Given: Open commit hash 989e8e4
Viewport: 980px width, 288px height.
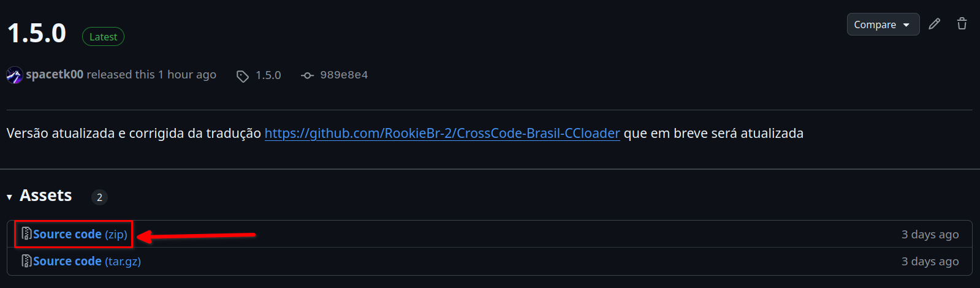Looking at the screenshot, I should click(x=344, y=75).
